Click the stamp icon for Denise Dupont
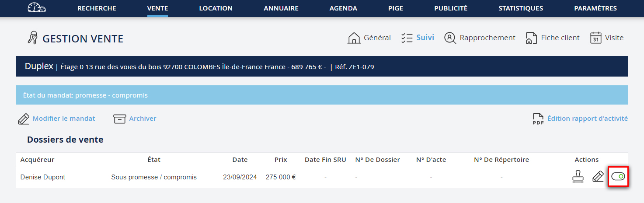 pyautogui.click(x=578, y=177)
